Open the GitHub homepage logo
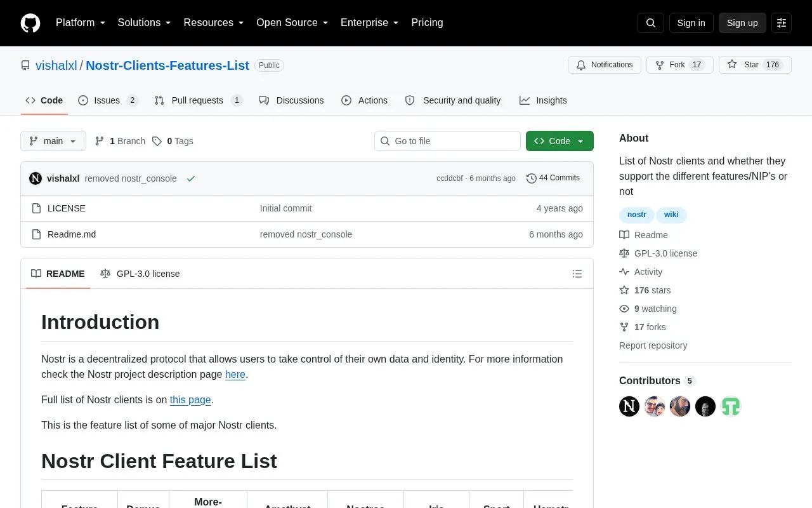812x508 pixels. click(x=30, y=23)
